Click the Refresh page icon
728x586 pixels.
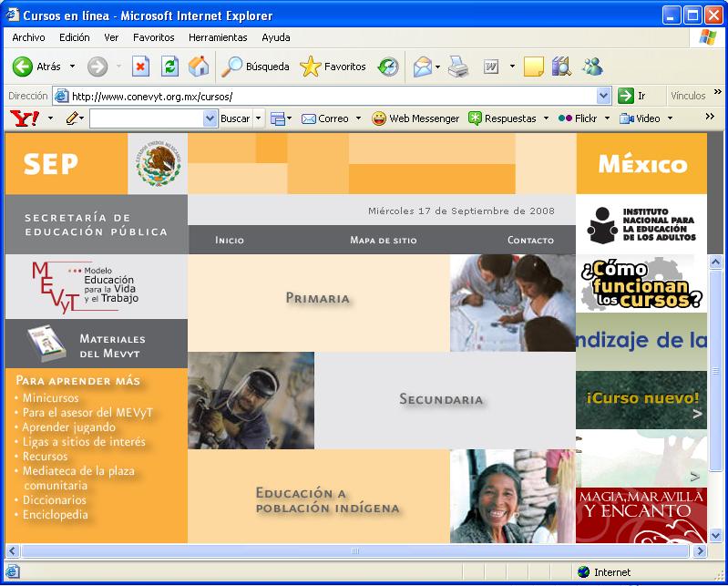(169, 67)
